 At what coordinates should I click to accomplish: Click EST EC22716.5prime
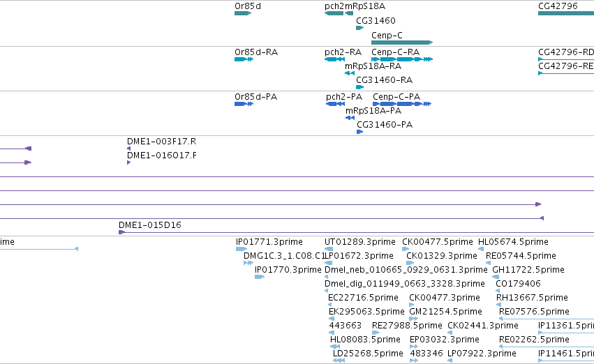click(x=329, y=305)
